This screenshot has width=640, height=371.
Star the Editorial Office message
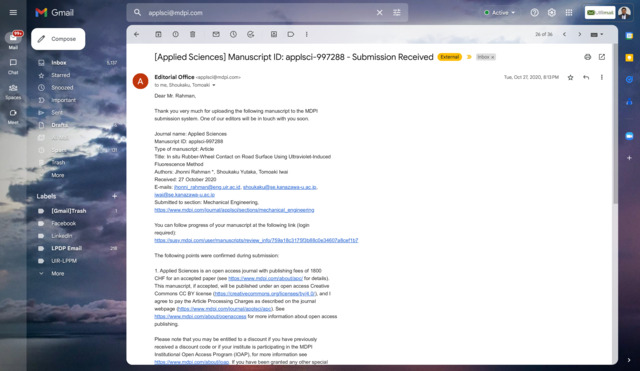point(571,78)
